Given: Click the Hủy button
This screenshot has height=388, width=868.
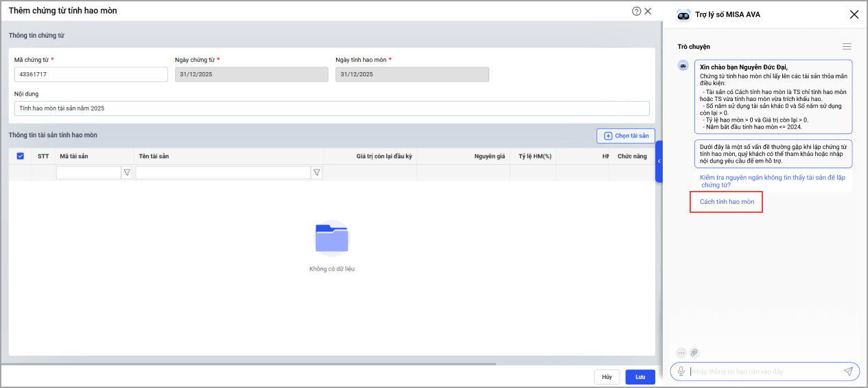Looking at the screenshot, I should pos(607,377).
